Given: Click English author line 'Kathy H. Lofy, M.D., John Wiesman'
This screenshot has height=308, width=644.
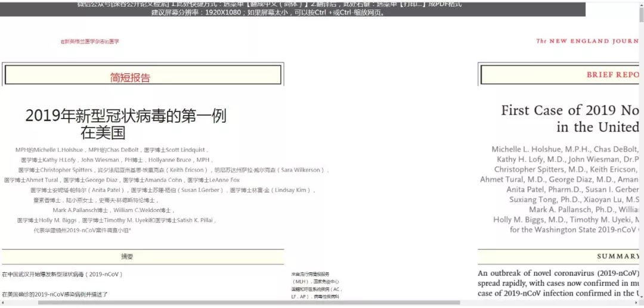Looking at the screenshot, I should 568,159.
